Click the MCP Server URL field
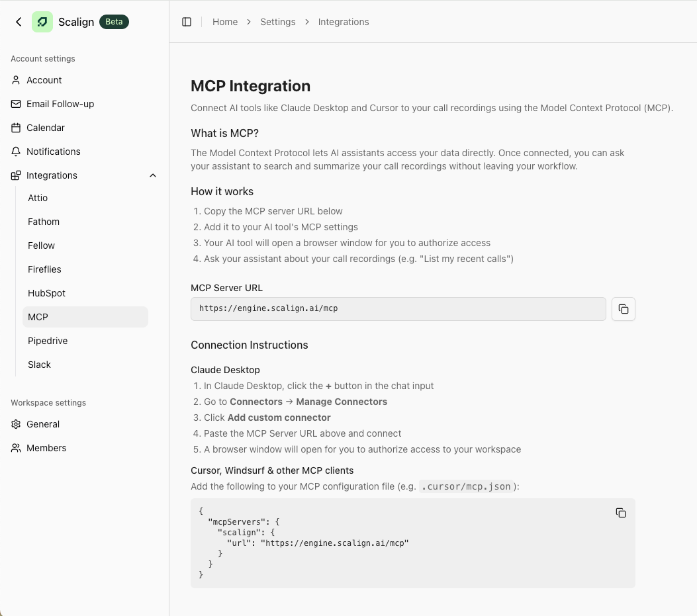Image resolution: width=697 pixels, height=616 pixels. pos(398,309)
